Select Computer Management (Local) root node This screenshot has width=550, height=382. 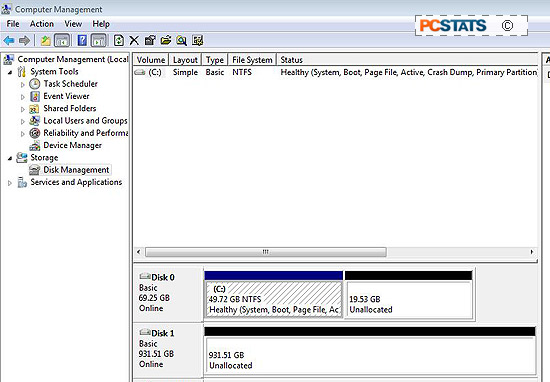[x=73, y=59]
